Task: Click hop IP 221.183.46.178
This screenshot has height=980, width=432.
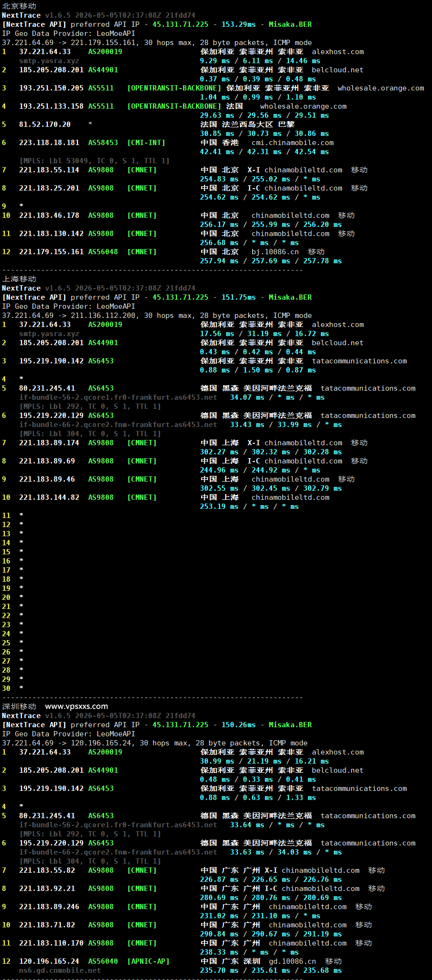Action: [x=49, y=215]
